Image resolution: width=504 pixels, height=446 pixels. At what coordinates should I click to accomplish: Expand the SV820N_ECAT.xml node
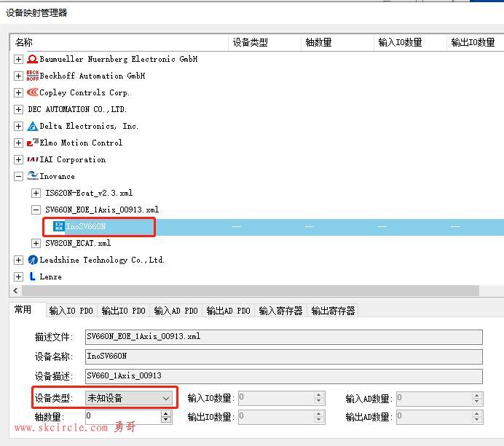pyautogui.click(x=36, y=243)
